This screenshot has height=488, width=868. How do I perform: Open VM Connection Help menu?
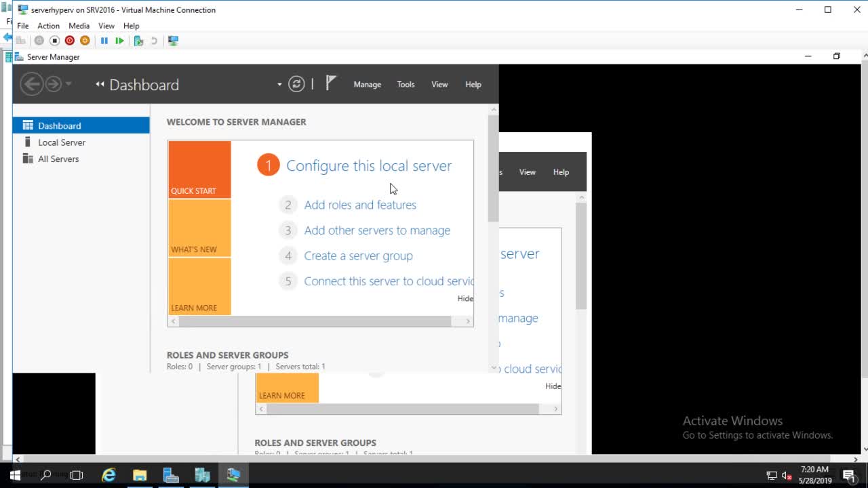click(132, 26)
